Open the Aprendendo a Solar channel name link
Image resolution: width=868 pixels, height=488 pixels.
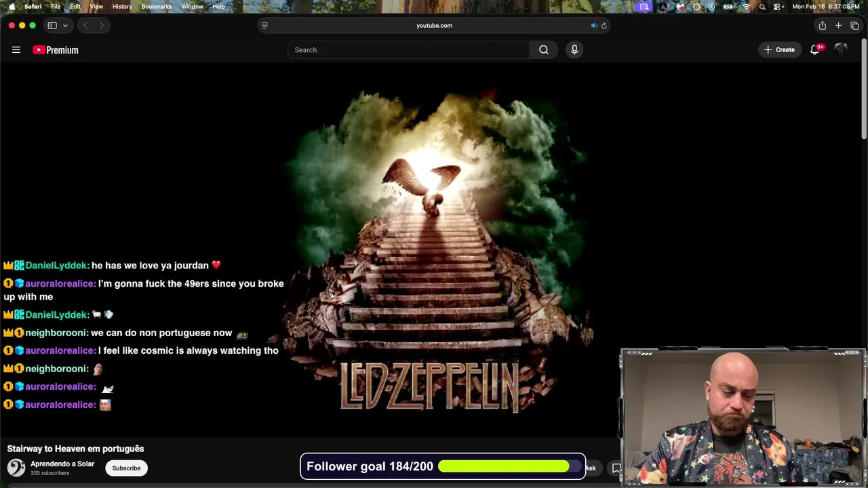pos(62,464)
